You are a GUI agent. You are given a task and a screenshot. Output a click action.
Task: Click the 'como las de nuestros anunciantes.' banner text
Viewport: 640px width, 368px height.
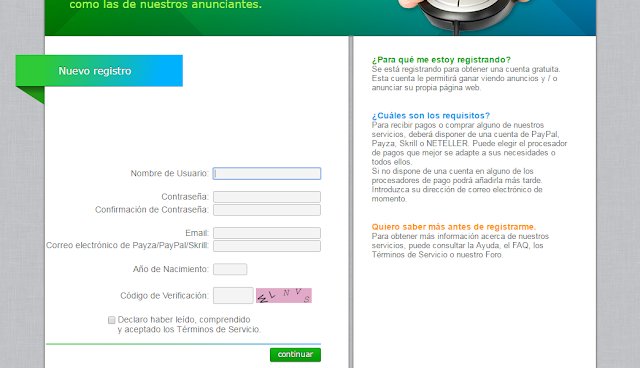(x=165, y=5)
